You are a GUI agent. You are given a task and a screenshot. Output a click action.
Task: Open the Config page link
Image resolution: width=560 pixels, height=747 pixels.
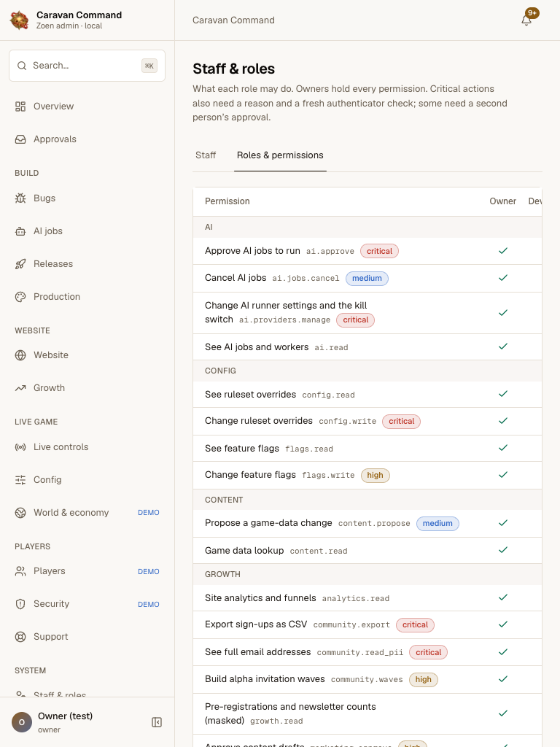87,480
